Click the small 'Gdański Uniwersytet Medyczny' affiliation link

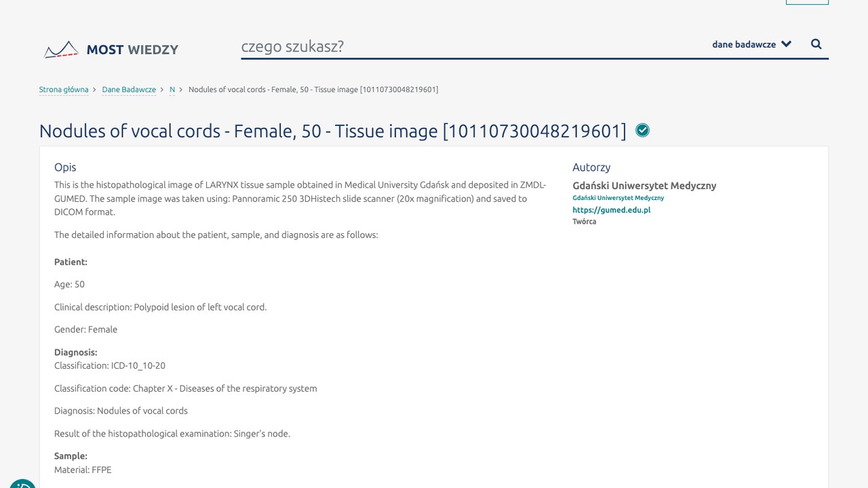pyautogui.click(x=618, y=198)
